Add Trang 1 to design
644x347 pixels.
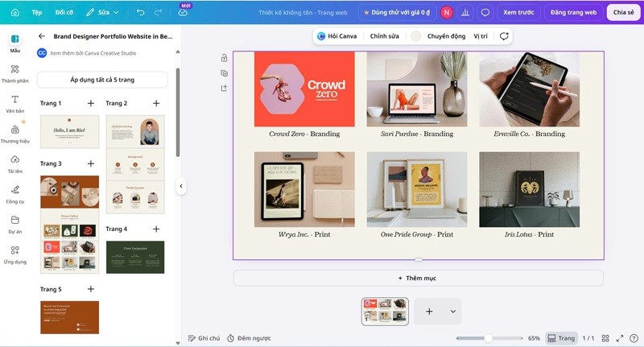[91, 103]
